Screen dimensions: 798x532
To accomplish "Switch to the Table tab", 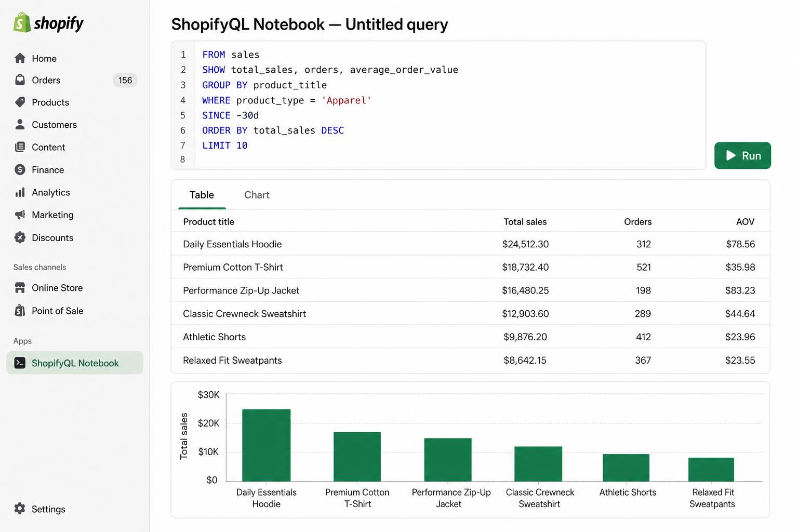I will (202, 195).
